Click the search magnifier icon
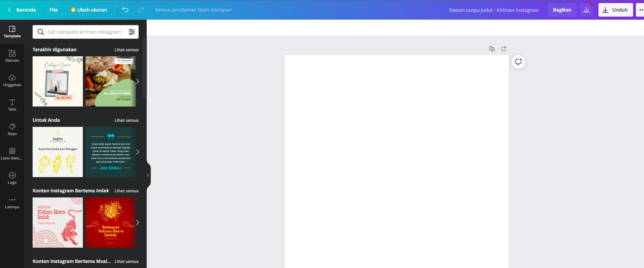The image size is (644, 268). point(41,32)
